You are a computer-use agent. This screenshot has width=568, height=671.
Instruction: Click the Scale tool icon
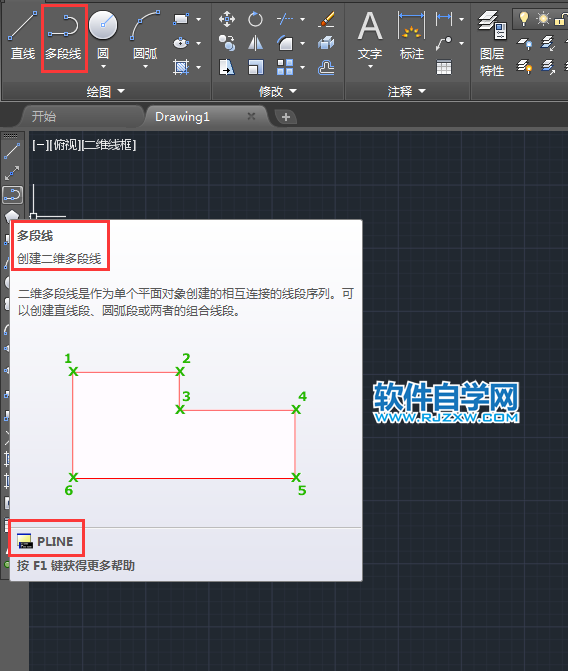pos(256,67)
